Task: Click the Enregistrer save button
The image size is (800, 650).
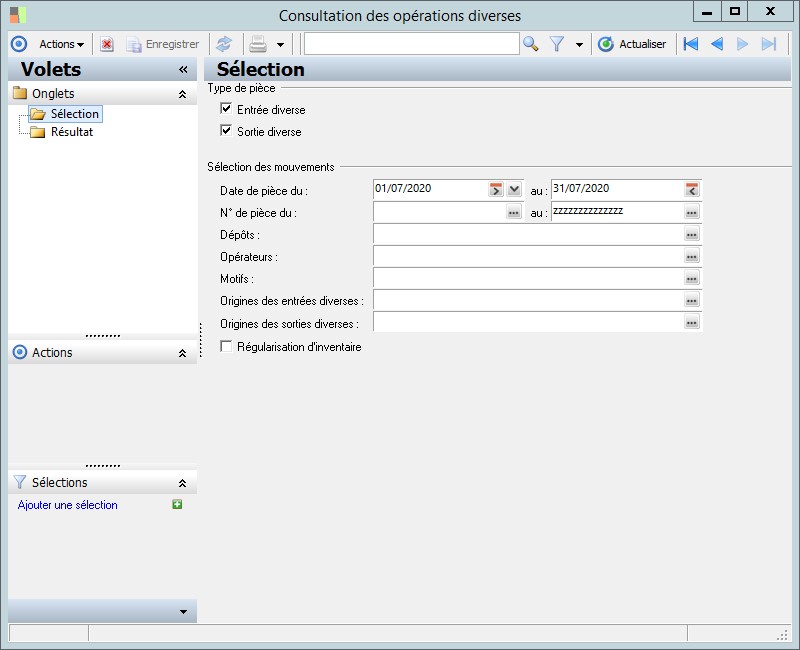Action: [x=163, y=44]
